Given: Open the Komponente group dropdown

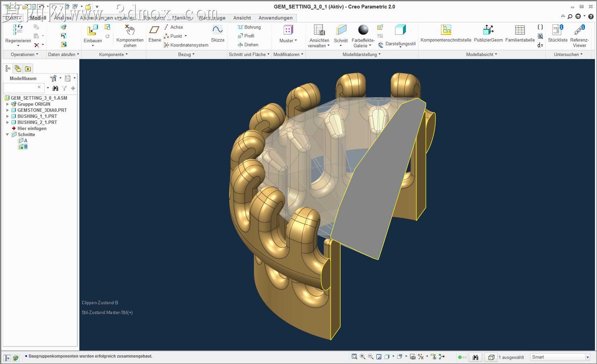Looking at the screenshot, I should point(113,54).
